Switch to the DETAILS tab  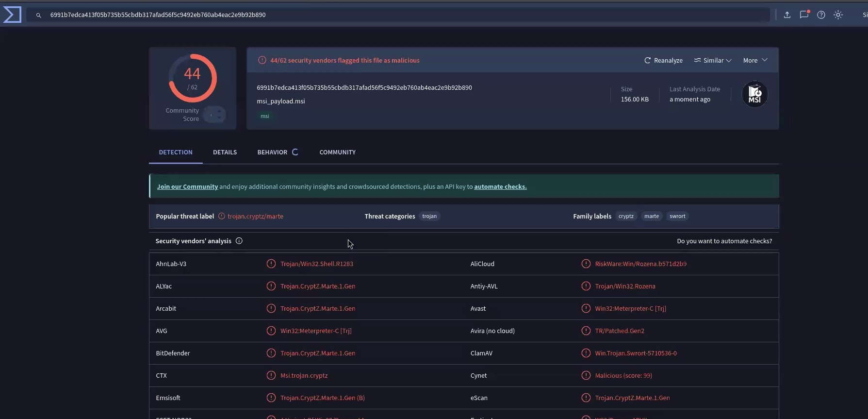[x=225, y=152]
